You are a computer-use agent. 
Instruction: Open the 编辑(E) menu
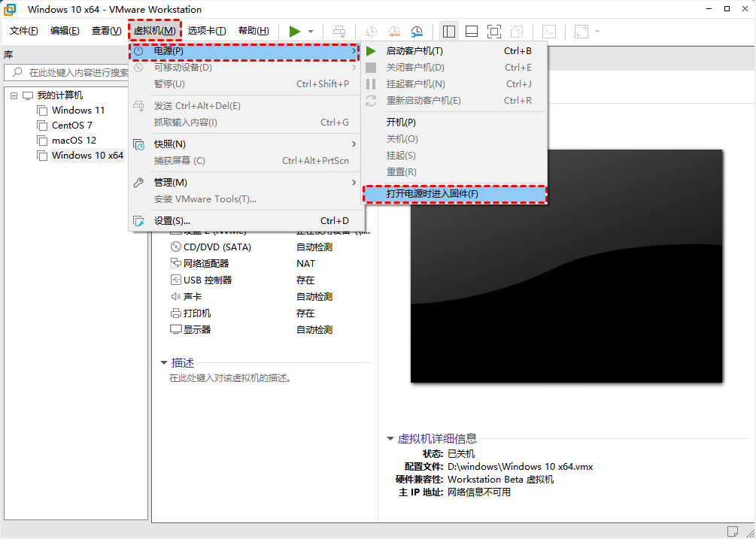coord(65,31)
